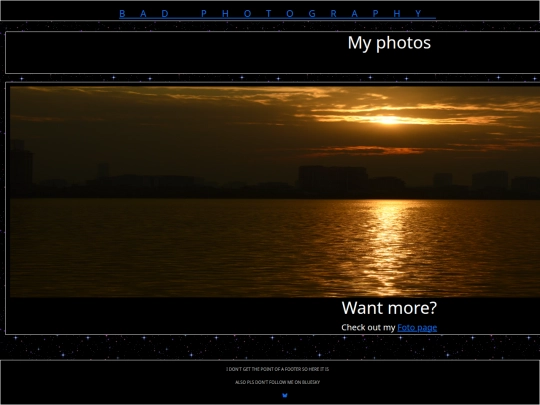Click the footer line about the point of a footer
Viewport: 540px width, 405px height.
[x=278, y=369]
